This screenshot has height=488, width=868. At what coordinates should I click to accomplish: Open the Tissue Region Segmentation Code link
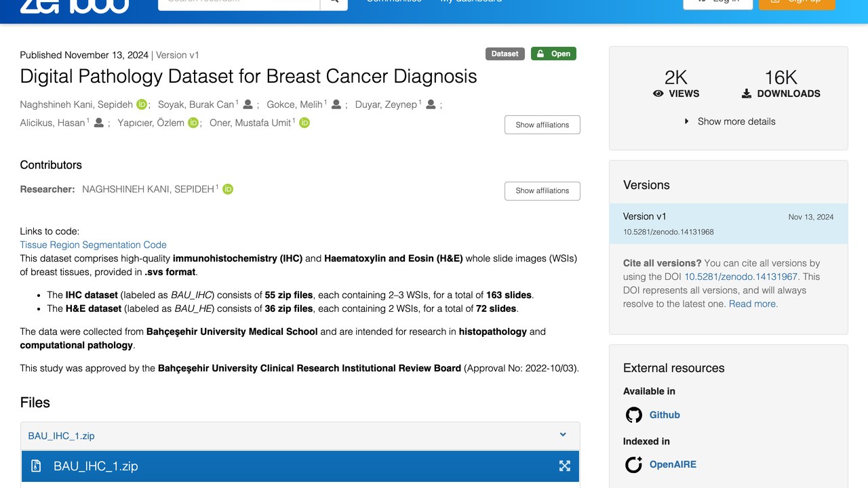coord(93,245)
